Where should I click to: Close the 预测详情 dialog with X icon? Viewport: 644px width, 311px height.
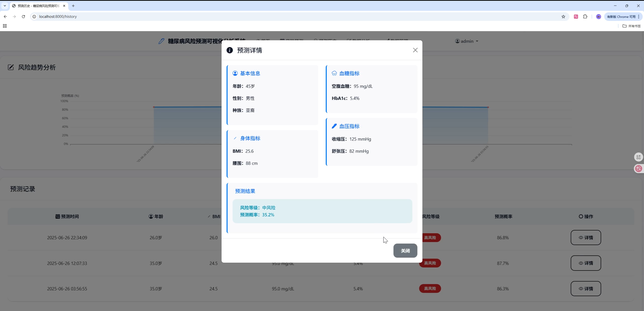coord(415,50)
